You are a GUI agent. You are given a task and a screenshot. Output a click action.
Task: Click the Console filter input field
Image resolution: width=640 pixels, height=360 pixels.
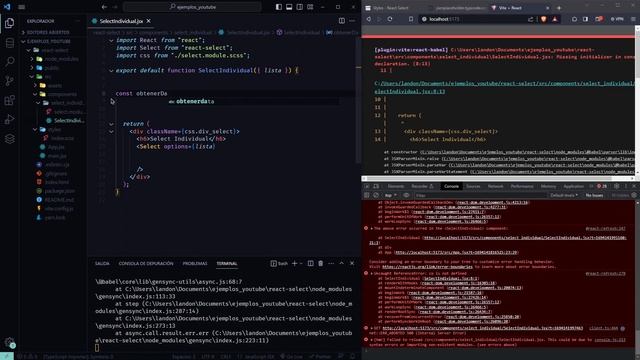[480, 196]
